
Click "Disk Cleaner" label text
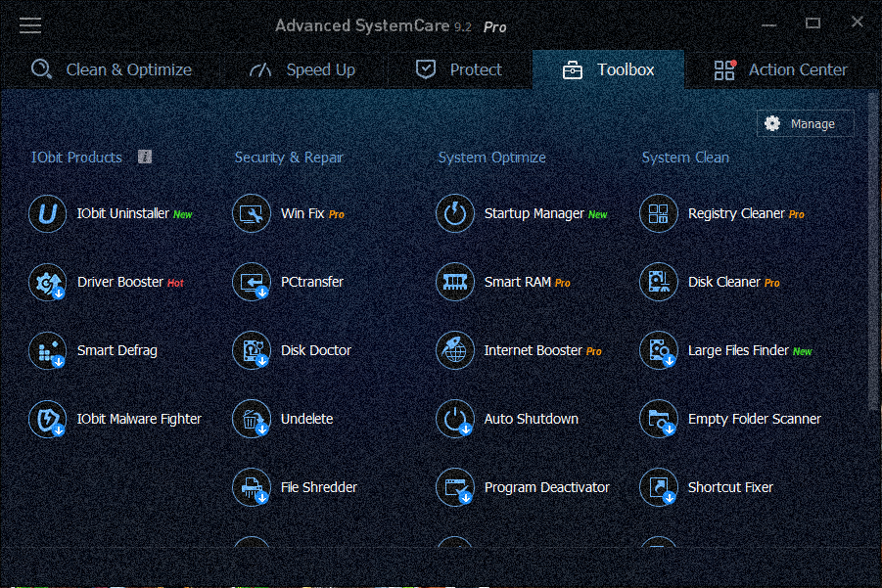724,282
